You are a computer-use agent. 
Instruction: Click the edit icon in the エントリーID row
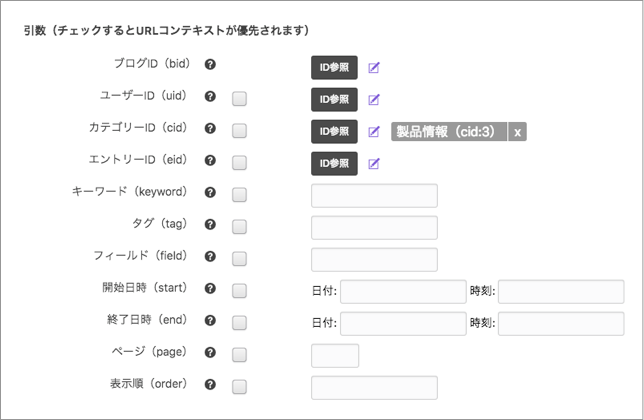(374, 163)
